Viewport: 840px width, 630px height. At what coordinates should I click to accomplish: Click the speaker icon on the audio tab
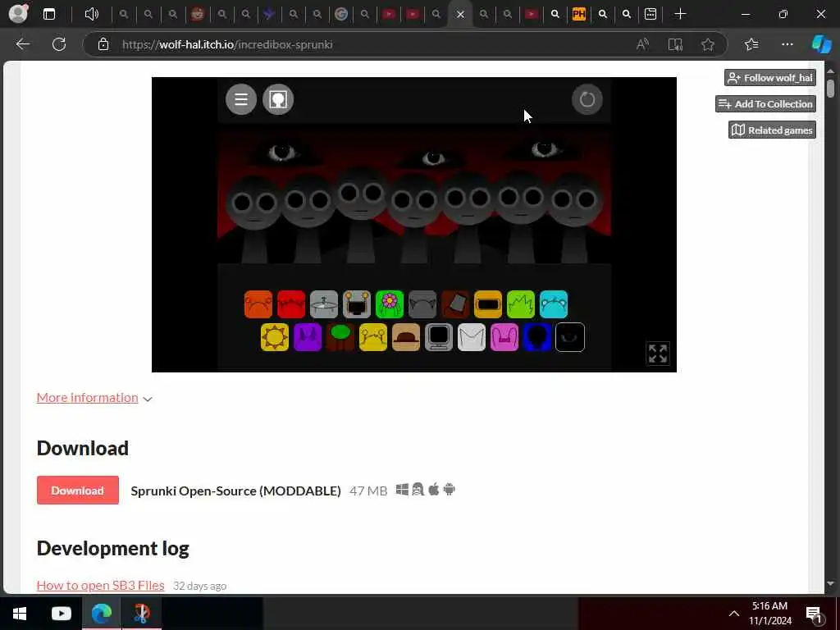click(92, 14)
